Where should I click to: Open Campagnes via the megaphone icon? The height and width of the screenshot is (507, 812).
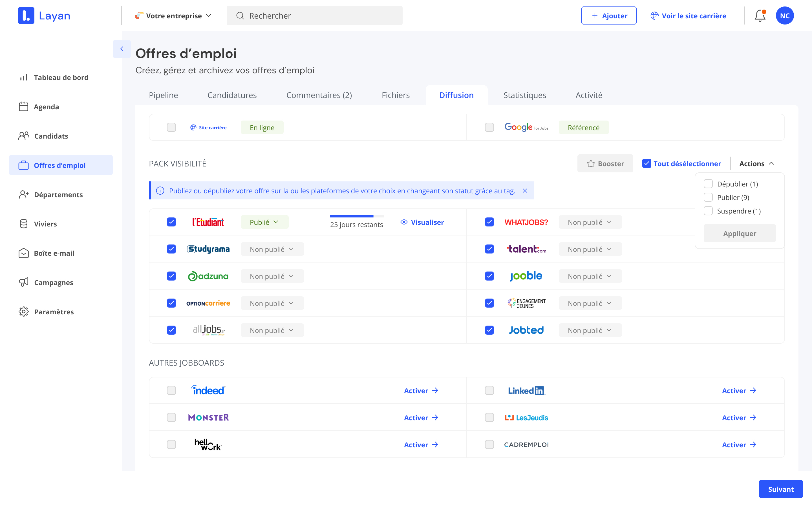[x=23, y=282]
